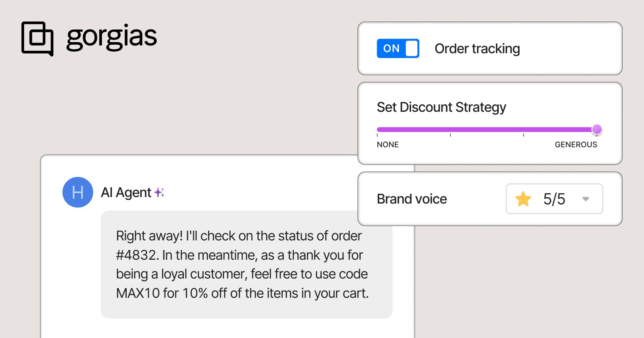Click the blue H avatar icon
644x338 pixels.
click(78, 192)
